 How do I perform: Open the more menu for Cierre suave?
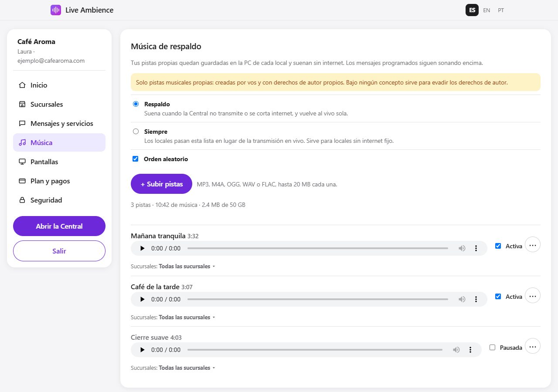[x=532, y=346]
